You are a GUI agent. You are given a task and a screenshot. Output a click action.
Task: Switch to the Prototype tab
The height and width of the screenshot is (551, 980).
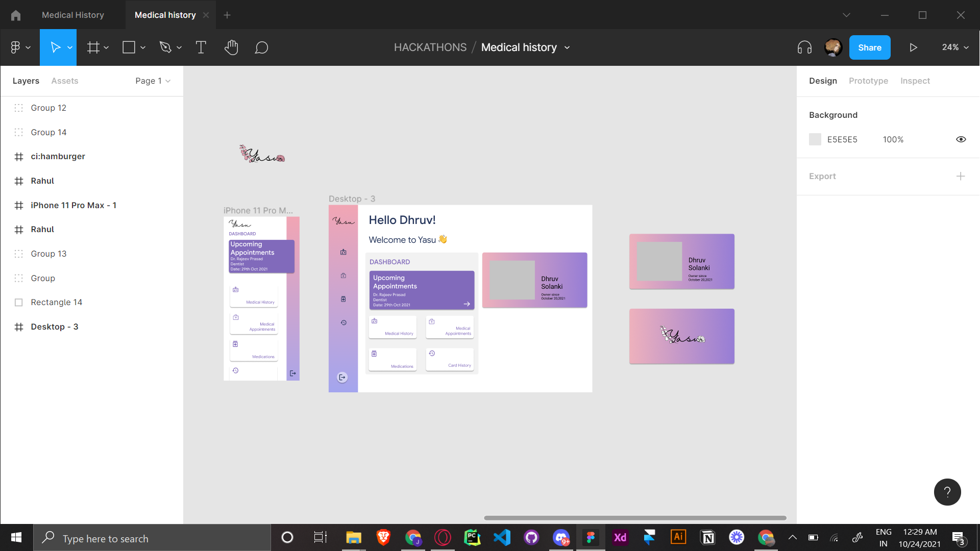[x=868, y=81]
